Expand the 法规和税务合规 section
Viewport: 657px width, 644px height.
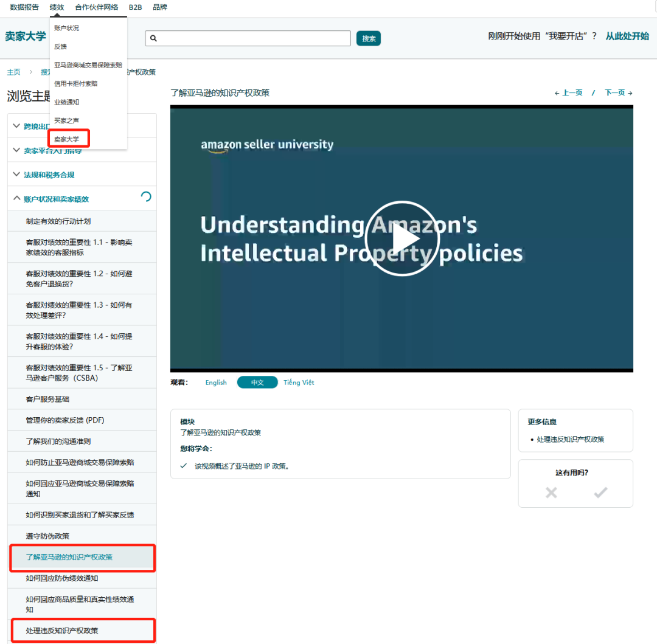pyautogui.click(x=49, y=175)
